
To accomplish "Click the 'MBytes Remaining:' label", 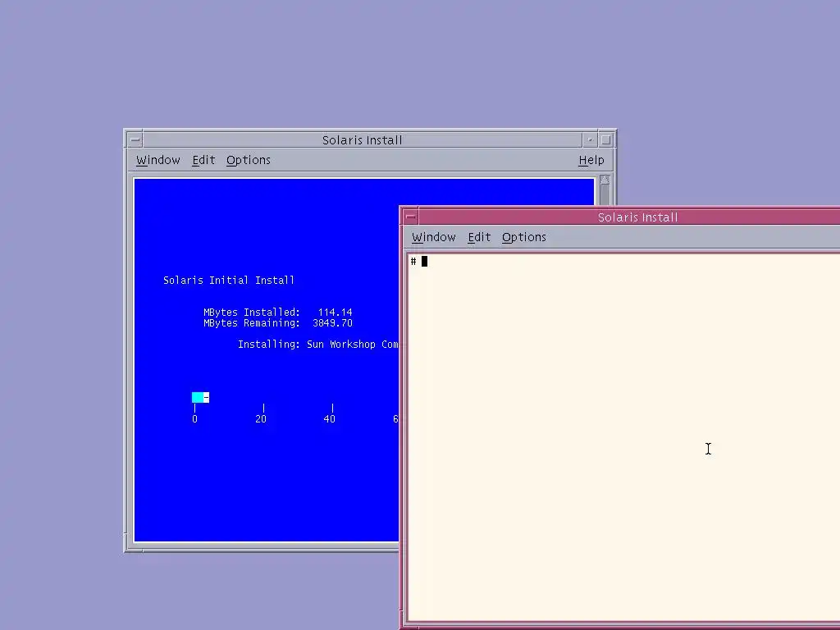I will coord(252,323).
